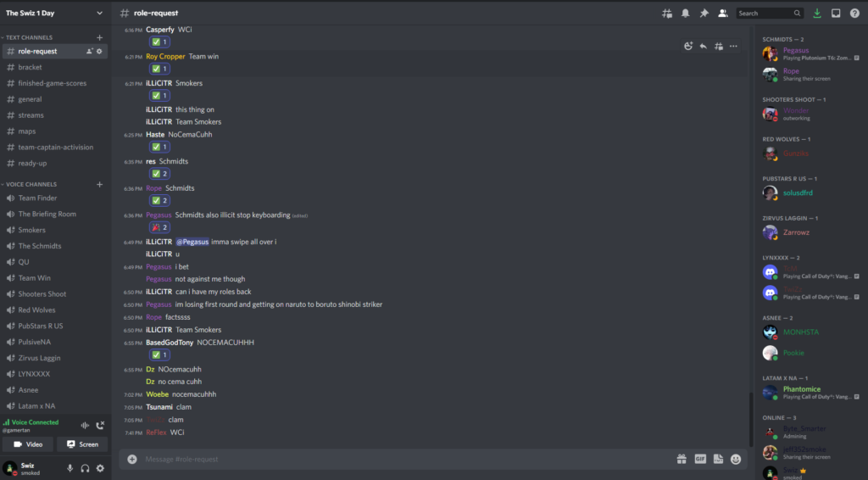Open notification settings bell icon
Image resolution: width=868 pixels, height=480 pixels.
685,14
